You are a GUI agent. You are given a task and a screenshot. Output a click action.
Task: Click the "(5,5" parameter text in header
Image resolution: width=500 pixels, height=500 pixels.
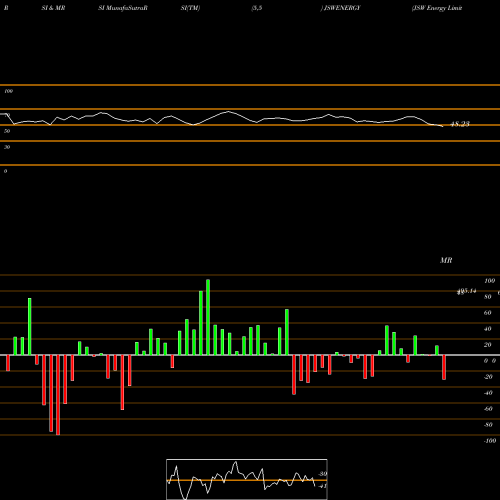257,8
